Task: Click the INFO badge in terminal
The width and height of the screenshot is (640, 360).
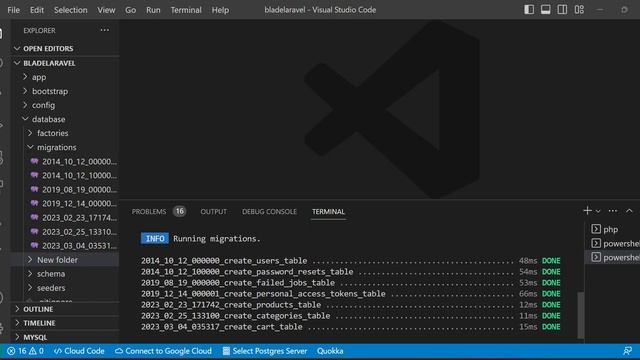Action: 155,239
